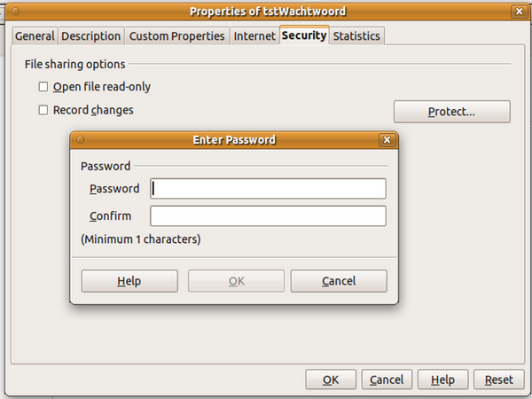Click OK at the bottom of Properties window
Image resolution: width=532 pixels, height=399 pixels.
(x=331, y=379)
